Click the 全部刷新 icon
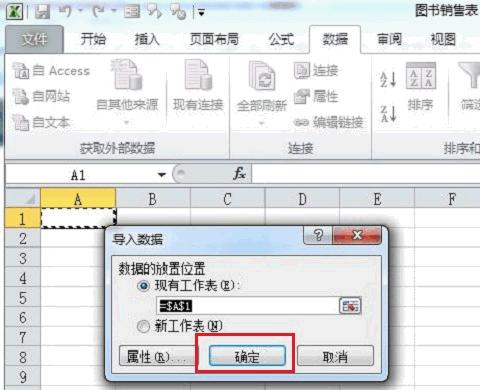Image resolution: width=480 pixels, height=390 pixels. (x=262, y=75)
